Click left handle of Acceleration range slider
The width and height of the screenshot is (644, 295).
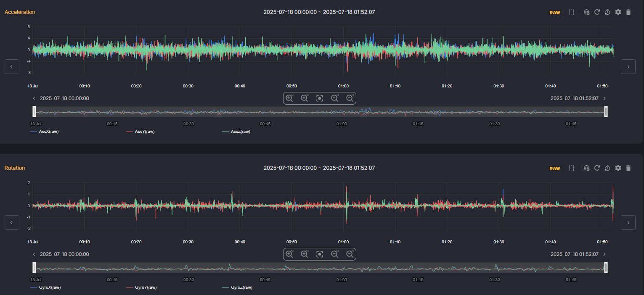[x=34, y=111]
